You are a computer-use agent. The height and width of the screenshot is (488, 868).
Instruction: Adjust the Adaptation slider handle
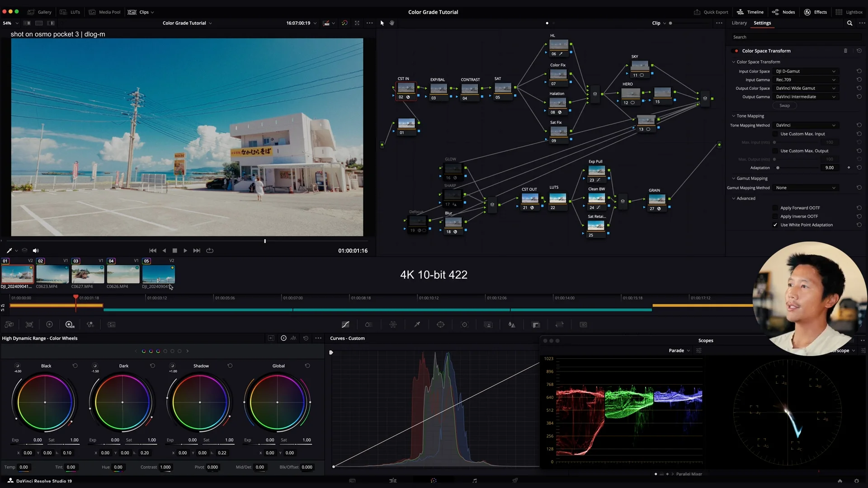coord(778,168)
